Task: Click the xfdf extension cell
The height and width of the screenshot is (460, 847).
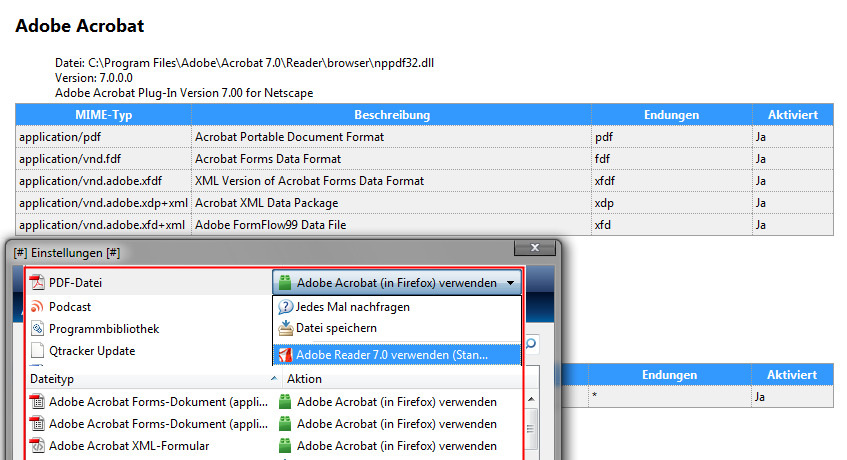Action: (671, 181)
